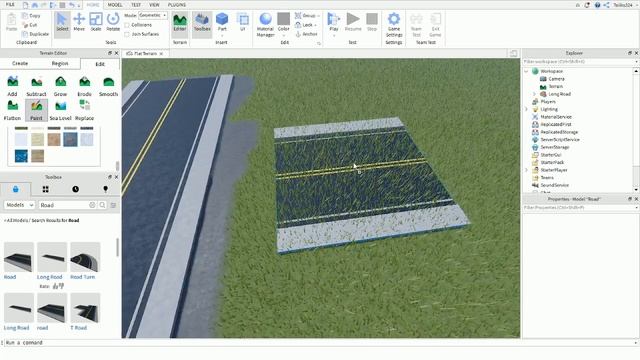
Task: Click the Anchor button
Action: pyautogui.click(x=306, y=34)
